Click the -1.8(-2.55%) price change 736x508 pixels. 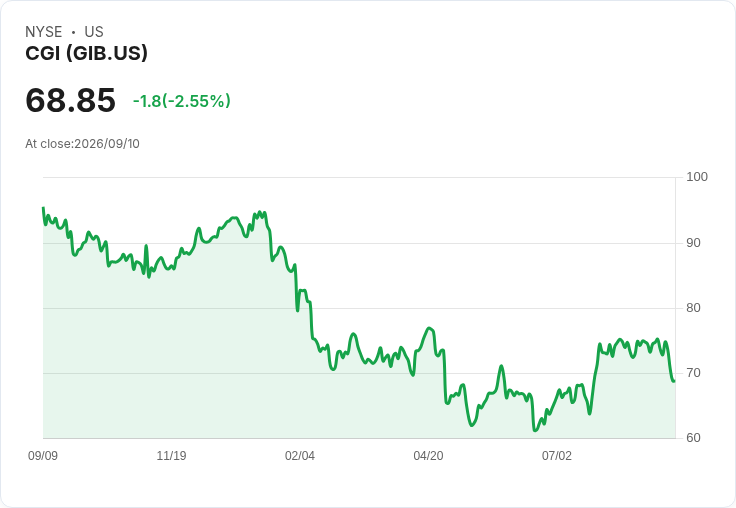182,101
